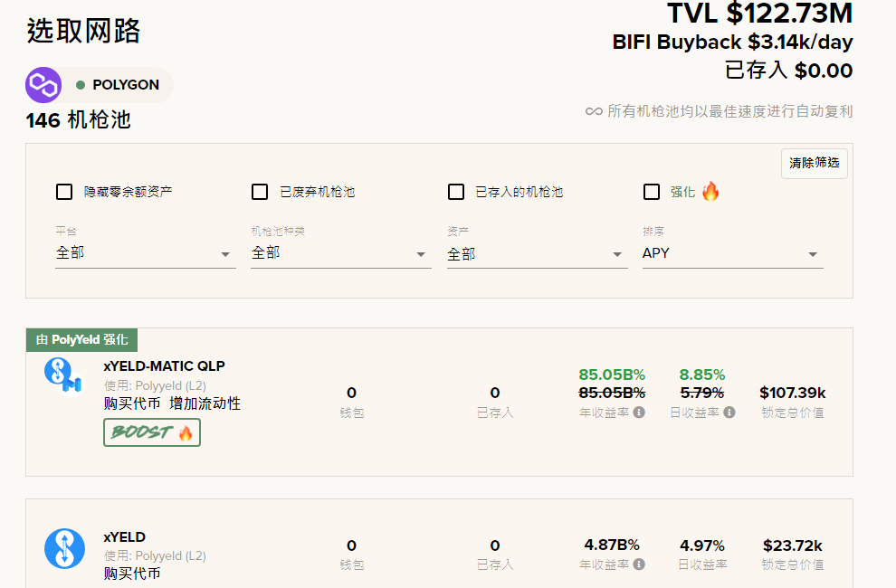Viewport: 896px width, 588px height.
Task: Open APY info icon in xYELD-MATIC row
Action: coord(640,412)
